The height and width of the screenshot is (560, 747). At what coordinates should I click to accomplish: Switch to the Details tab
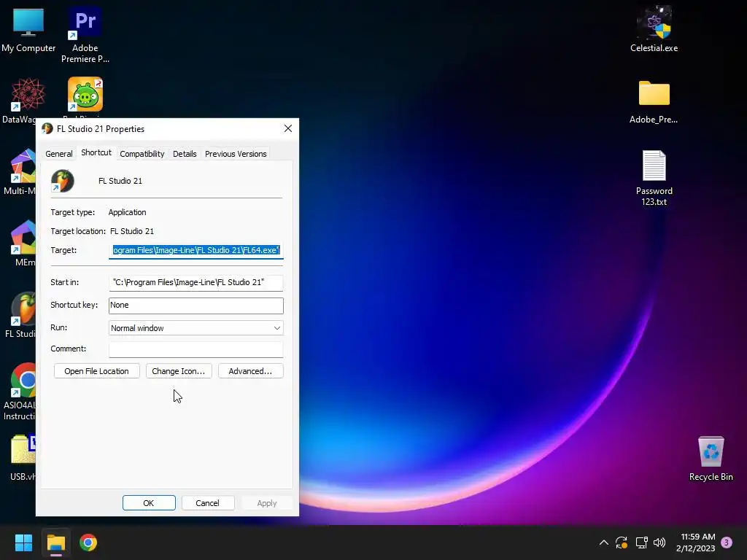[x=185, y=154]
